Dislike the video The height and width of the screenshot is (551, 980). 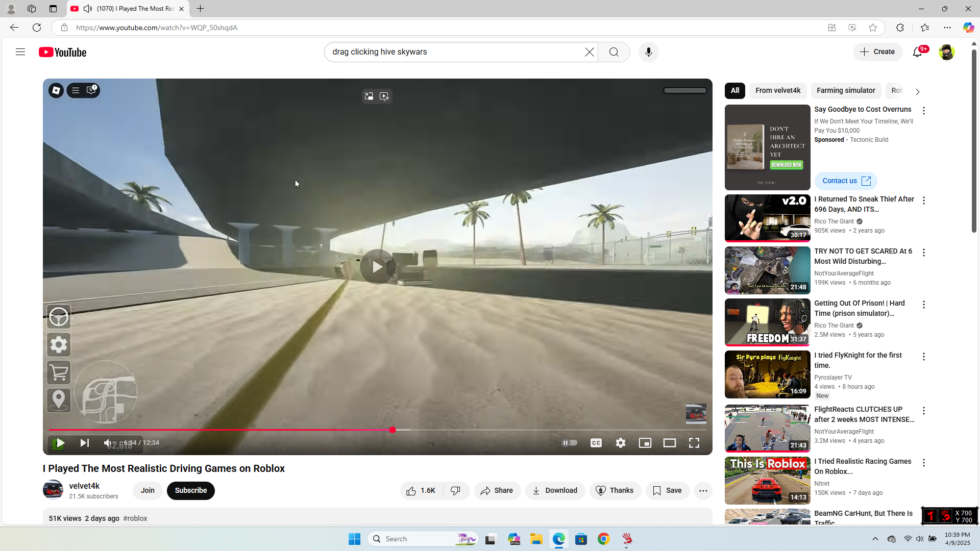click(x=456, y=491)
